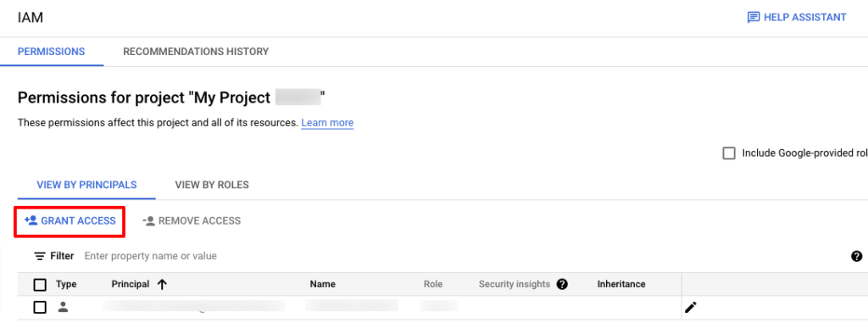
Task: Open Help Assistant chat icon
Action: [754, 18]
